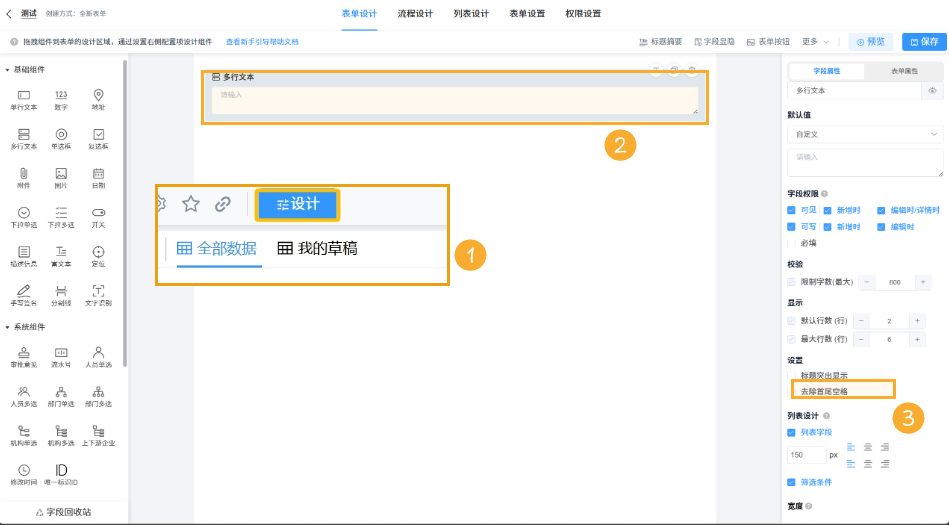Toggle the 筛选条件 filter condition checkbox
The height and width of the screenshot is (525, 949).
(791, 482)
